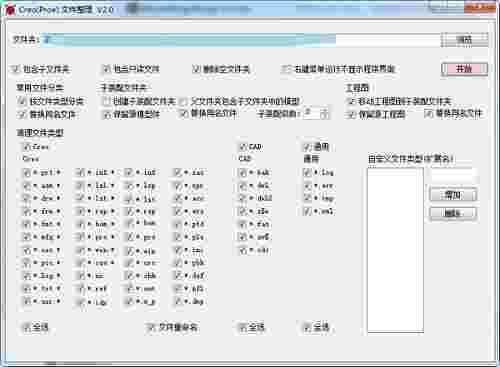500x367 pixels.
Task: Click the Creo(Proe) app icon in title bar
Action: coord(11,10)
